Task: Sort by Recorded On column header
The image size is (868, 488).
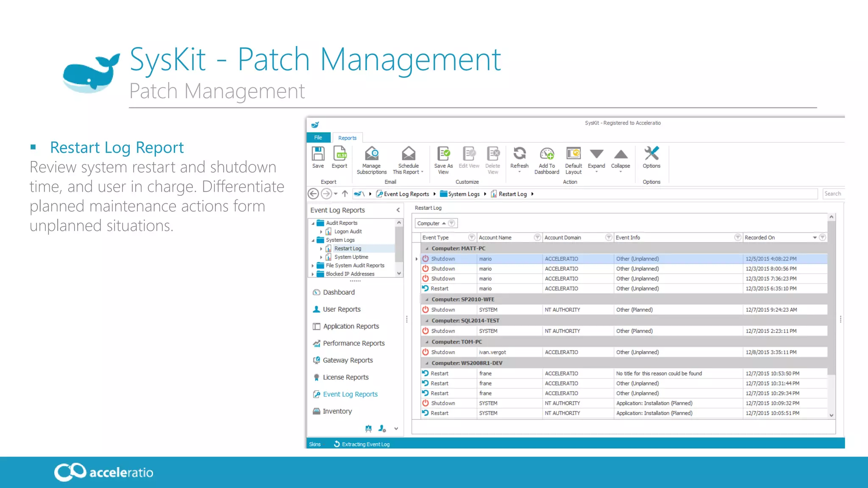Action: pos(759,238)
